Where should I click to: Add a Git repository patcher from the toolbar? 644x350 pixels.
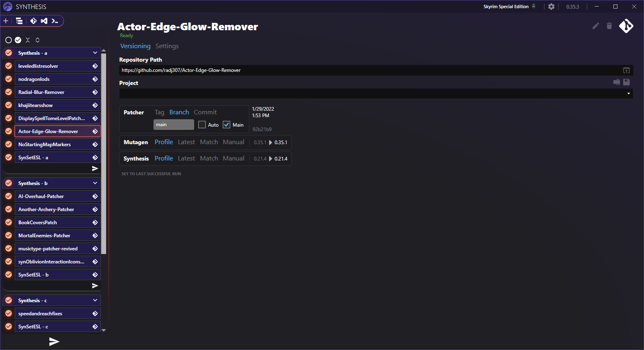pyautogui.click(x=33, y=21)
